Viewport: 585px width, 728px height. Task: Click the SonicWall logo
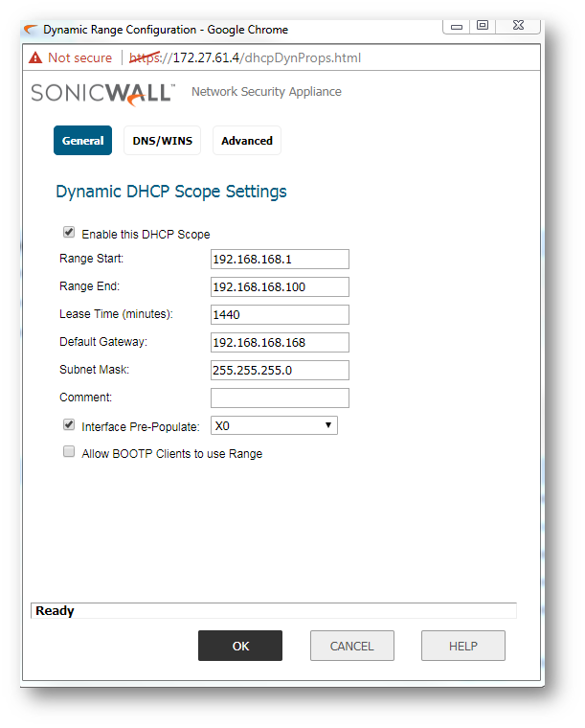(102, 93)
